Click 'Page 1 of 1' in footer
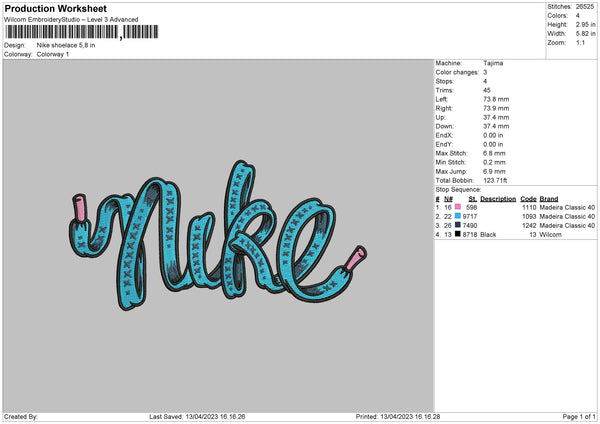 click(579, 416)
